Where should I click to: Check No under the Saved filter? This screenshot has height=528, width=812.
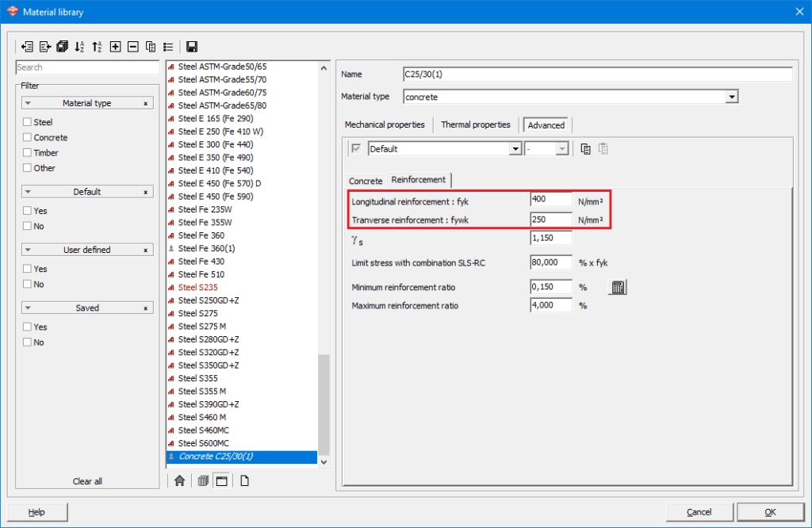[28, 342]
